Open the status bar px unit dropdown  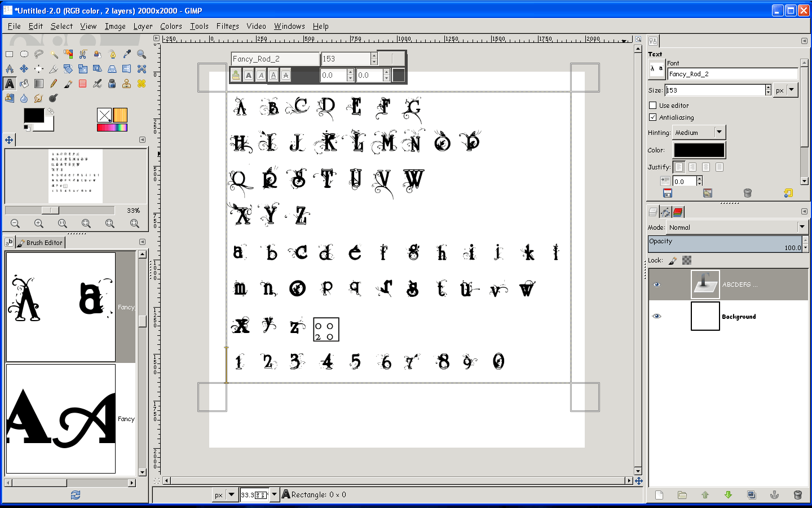[x=224, y=495]
